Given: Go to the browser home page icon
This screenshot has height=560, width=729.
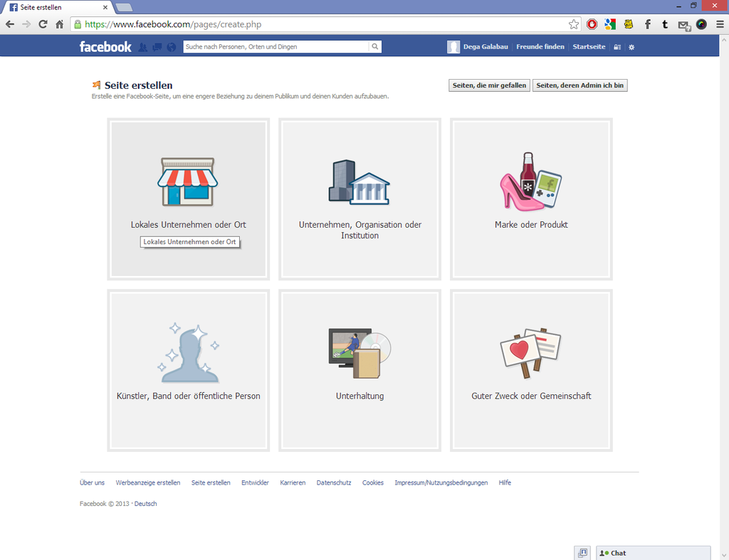Looking at the screenshot, I should click(60, 24).
